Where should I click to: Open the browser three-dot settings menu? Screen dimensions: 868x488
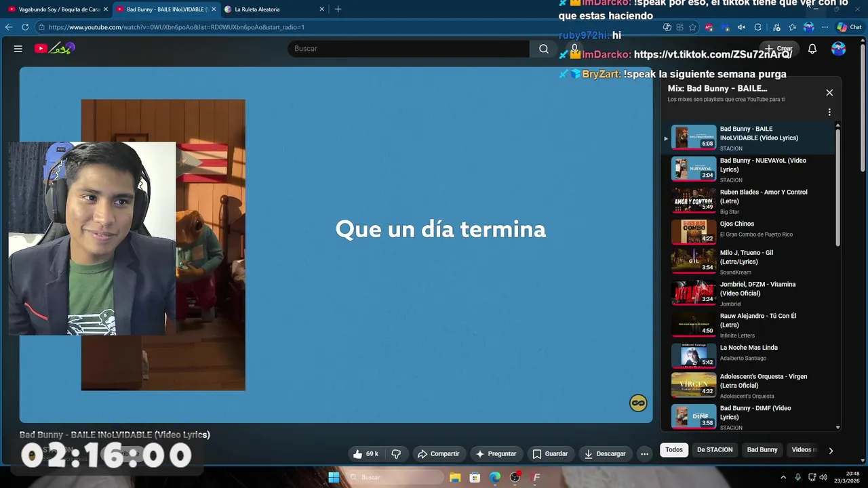click(825, 27)
